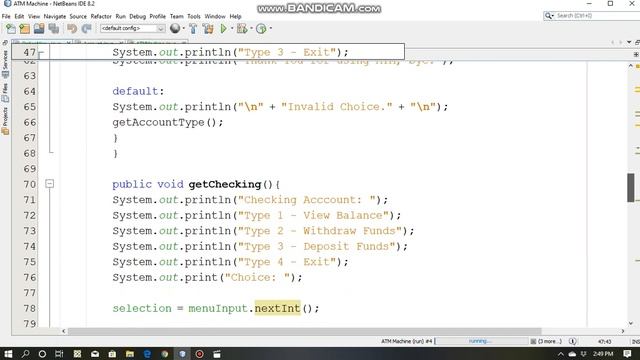Open the View menu
Image resolution: width=640 pixels, height=360 pixels.
(34, 16)
